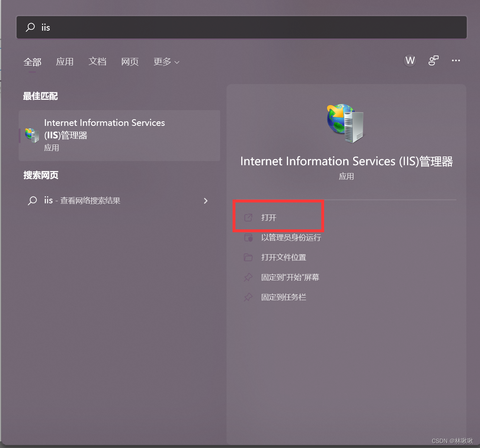Click the magnifier icon beside web result

click(x=32, y=200)
